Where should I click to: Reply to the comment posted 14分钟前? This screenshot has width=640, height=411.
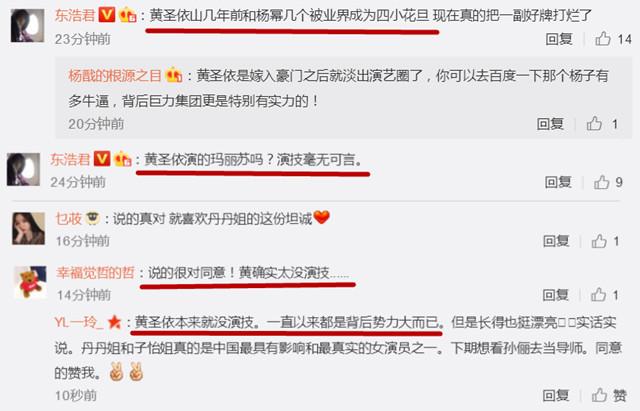click(x=556, y=295)
